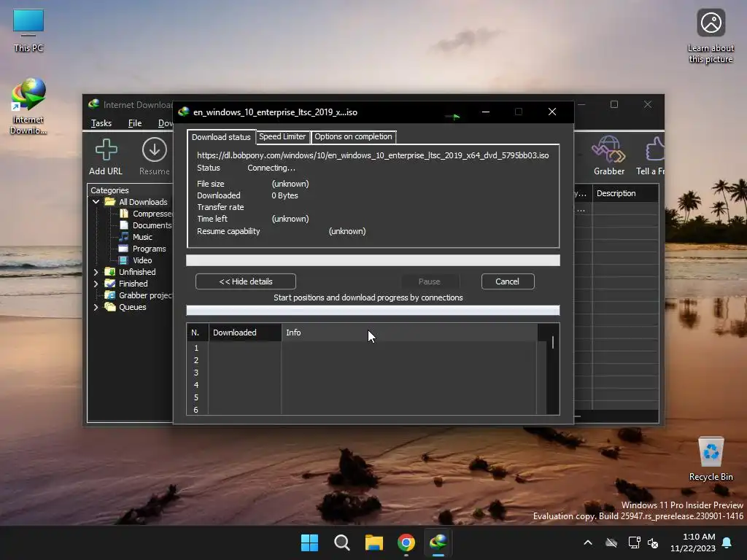Close the download progress dialog
Screen dimensions: 747x560
point(552,112)
